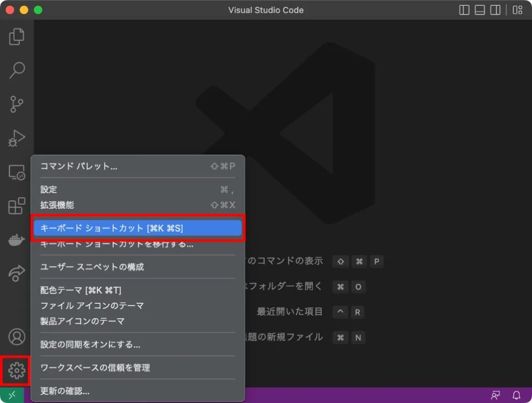Open the Remote Explorer icon
The height and width of the screenshot is (403, 532).
pos(17,172)
